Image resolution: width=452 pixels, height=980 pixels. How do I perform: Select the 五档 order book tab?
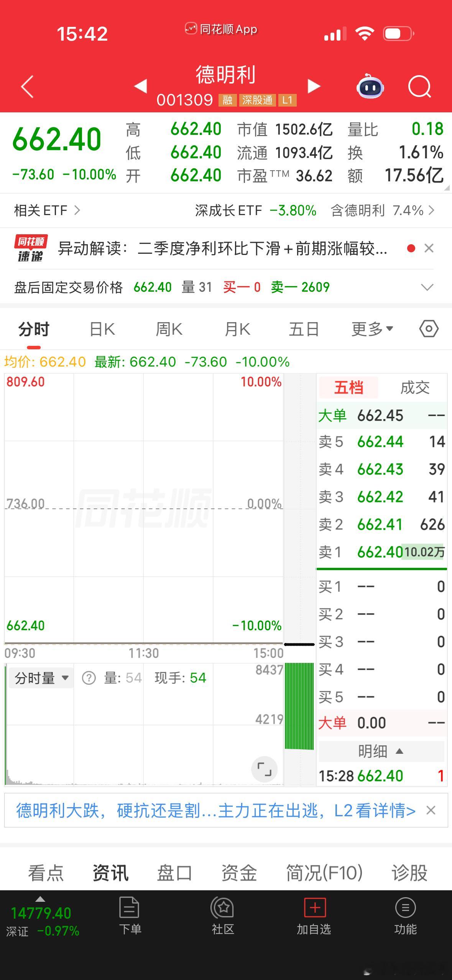click(x=348, y=388)
